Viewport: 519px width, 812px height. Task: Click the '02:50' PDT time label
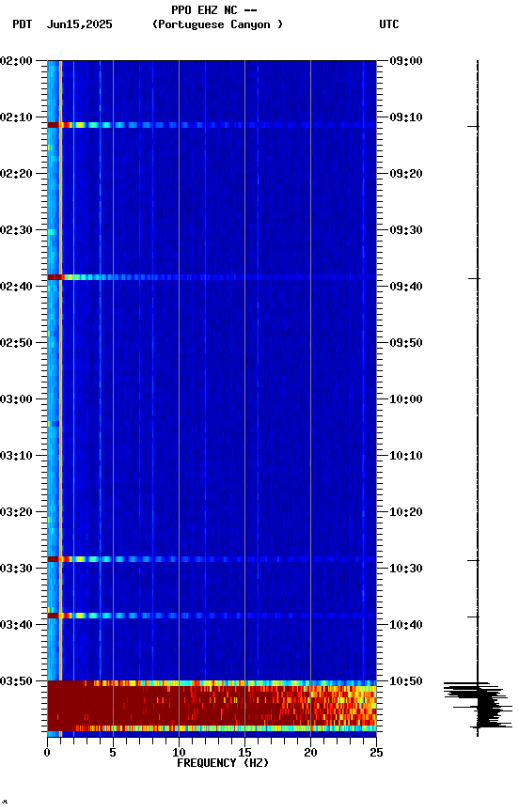(x=16, y=343)
